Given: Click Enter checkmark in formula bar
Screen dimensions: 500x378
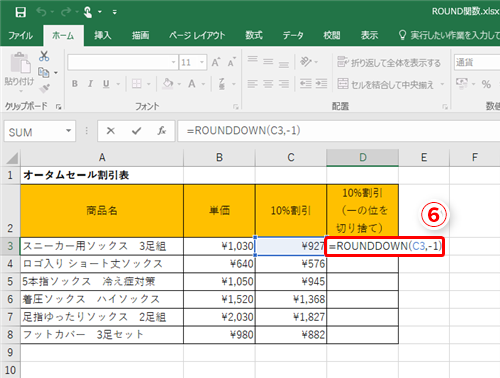Looking at the screenshot, I should point(136,131).
